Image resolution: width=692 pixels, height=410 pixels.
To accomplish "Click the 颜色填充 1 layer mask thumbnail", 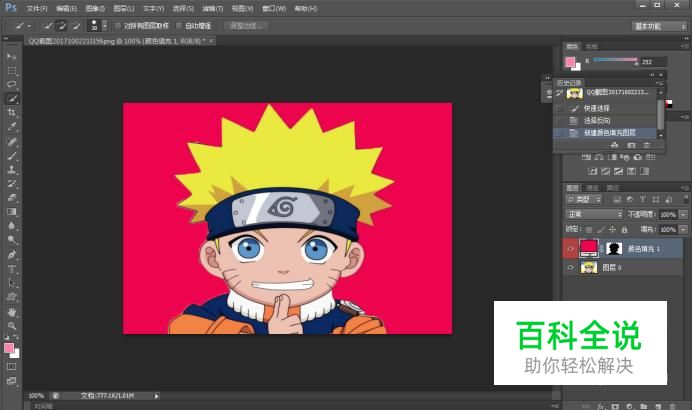I will point(614,249).
